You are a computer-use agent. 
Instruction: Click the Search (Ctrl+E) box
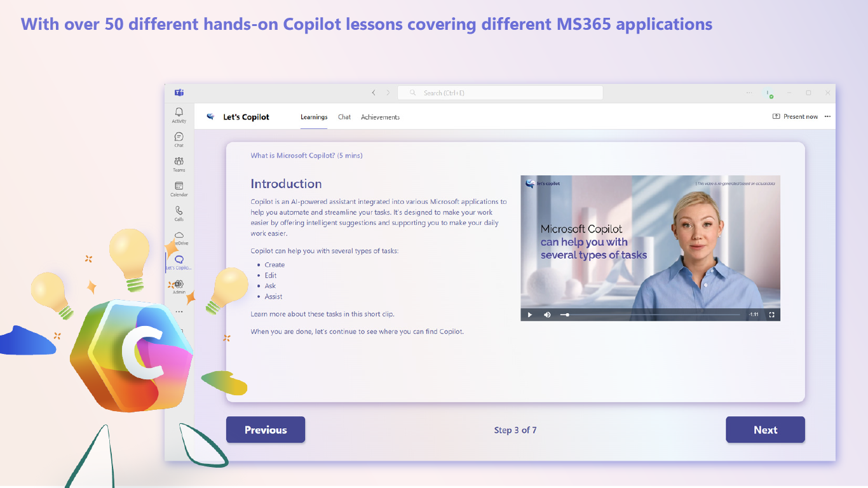click(x=500, y=93)
